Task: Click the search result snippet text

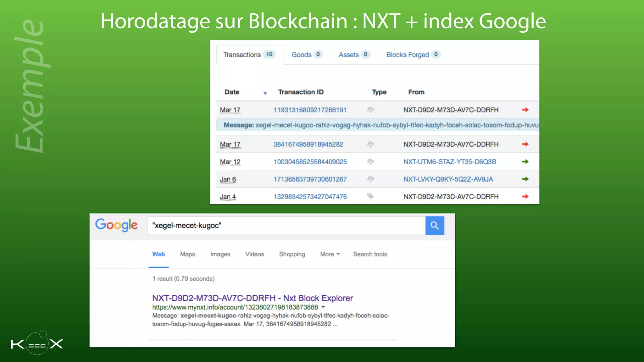Action: tap(270, 320)
